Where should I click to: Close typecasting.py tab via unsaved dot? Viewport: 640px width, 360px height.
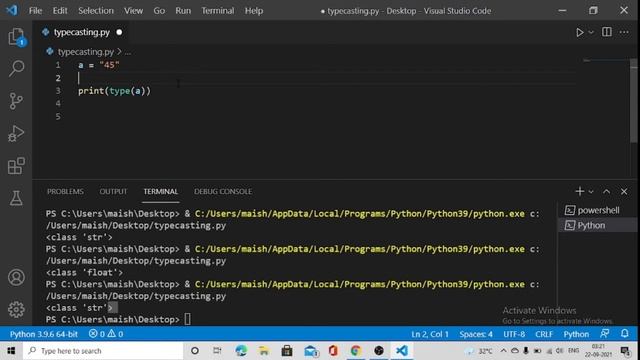(x=119, y=32)
